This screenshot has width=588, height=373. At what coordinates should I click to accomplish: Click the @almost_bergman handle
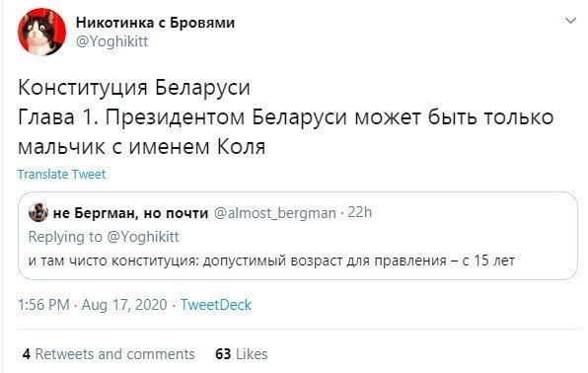(x=274, y=213)
